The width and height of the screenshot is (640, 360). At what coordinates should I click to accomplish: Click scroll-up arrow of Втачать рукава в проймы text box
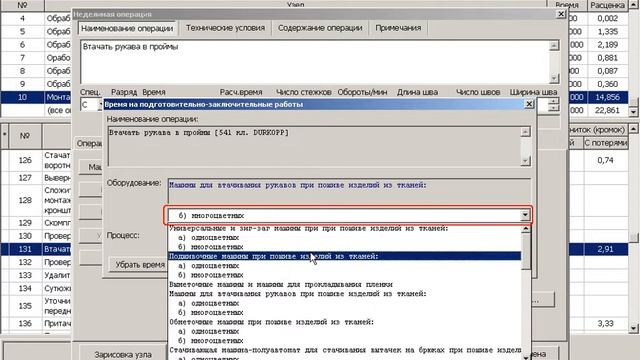point(554,46)
